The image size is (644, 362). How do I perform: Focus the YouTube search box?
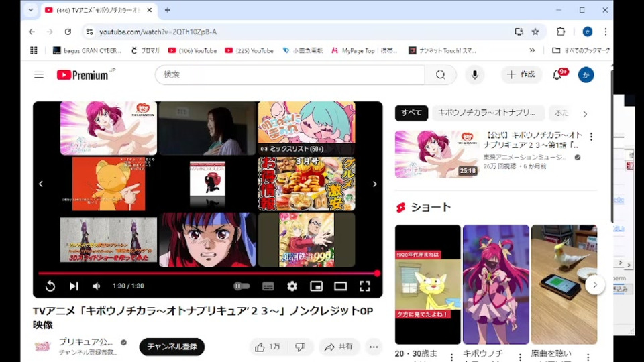click(290, 74)
